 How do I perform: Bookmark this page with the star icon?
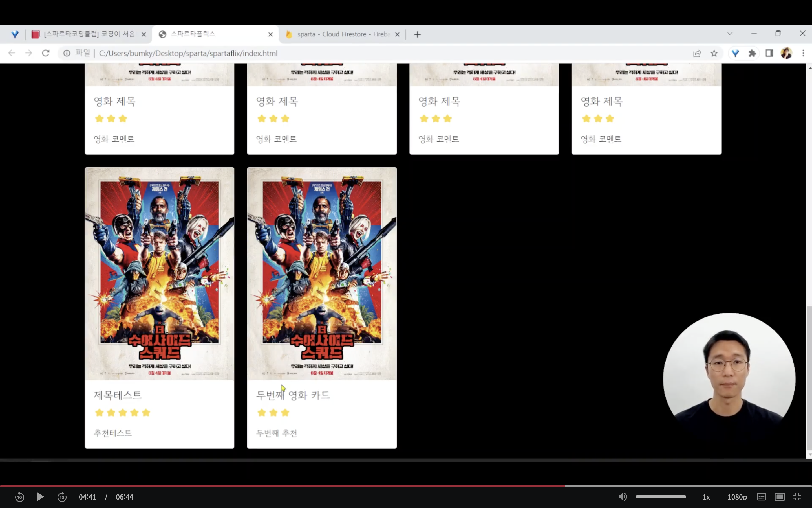point(714,53)
